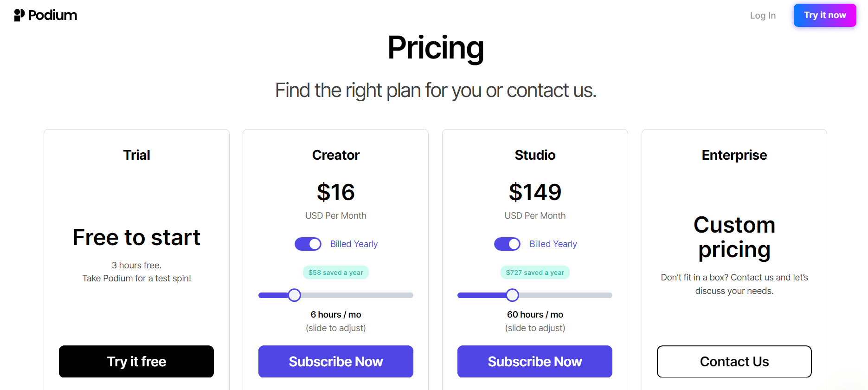Click Contact Us for Enterprise pricing
The height and width of the screenshot is (390, 868).
pyautogui.click(x=734, y=361)
